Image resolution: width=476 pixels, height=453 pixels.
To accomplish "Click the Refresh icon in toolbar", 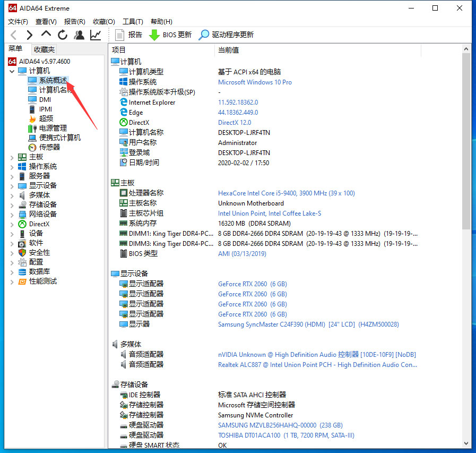I will point(63,35).
